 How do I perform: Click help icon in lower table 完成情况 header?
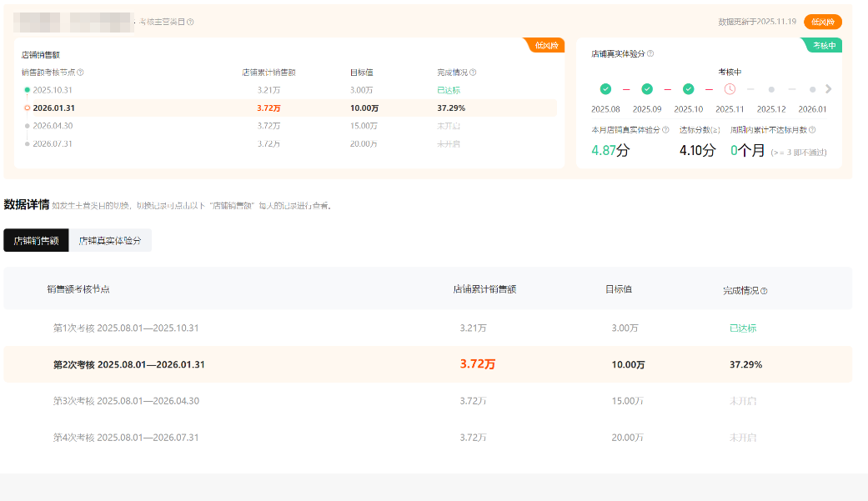click(764, 291)
